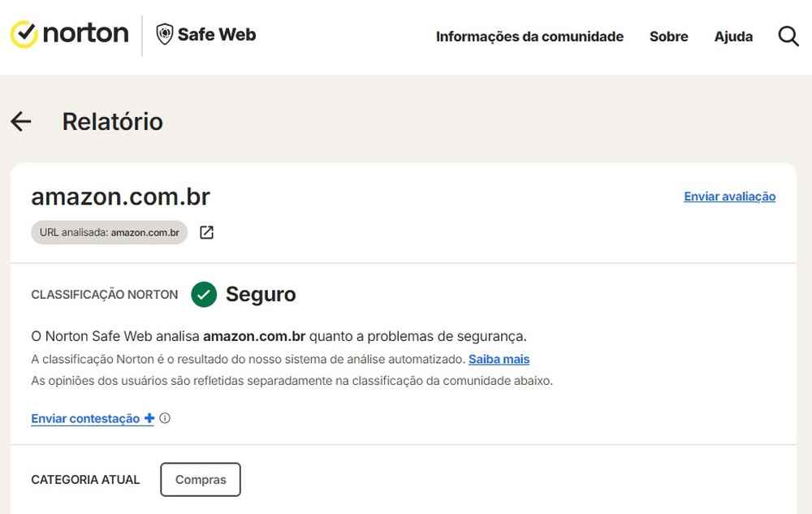Select the Sobre menu item
812x514 pixels.
[668, 37]
